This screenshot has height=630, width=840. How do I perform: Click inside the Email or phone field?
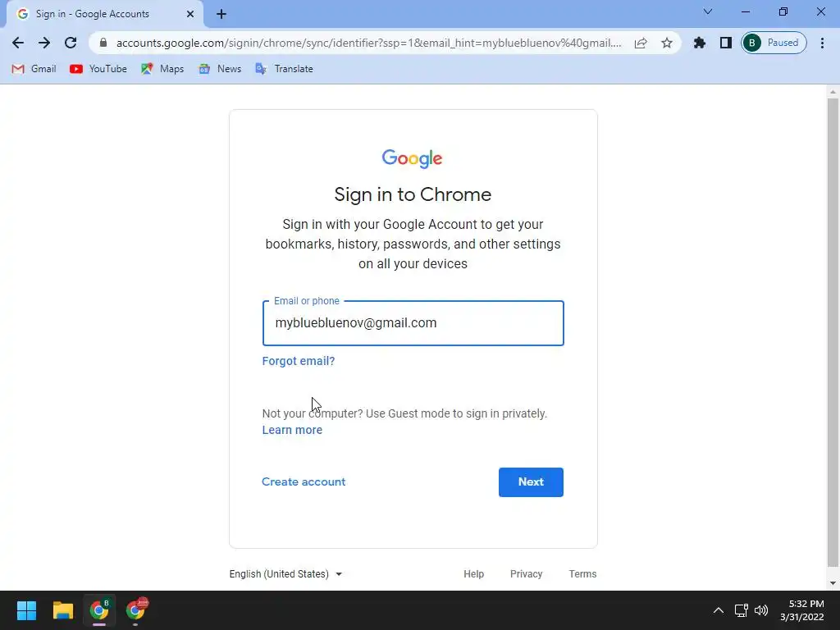(x=413, y=323)
